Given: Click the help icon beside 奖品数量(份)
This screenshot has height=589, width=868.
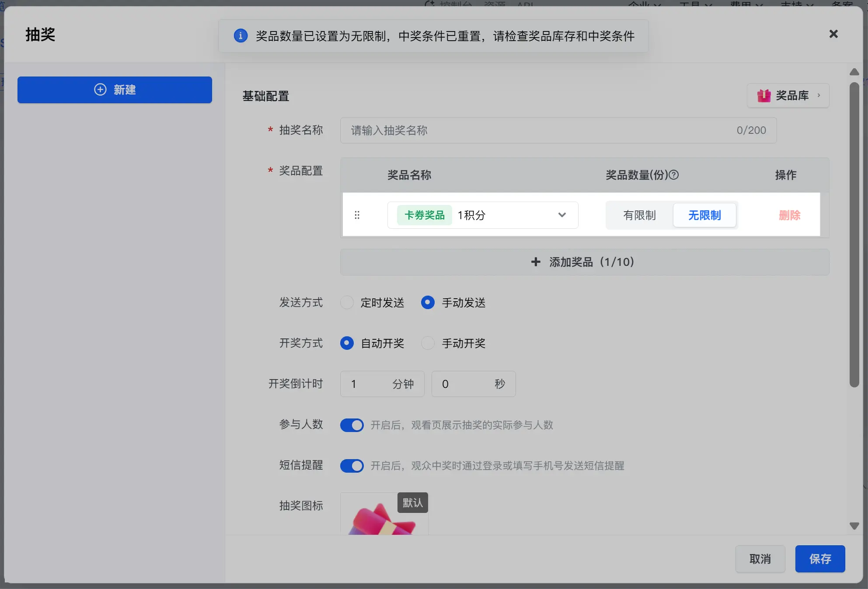Looking at the screenshot, I should (674, 175).
